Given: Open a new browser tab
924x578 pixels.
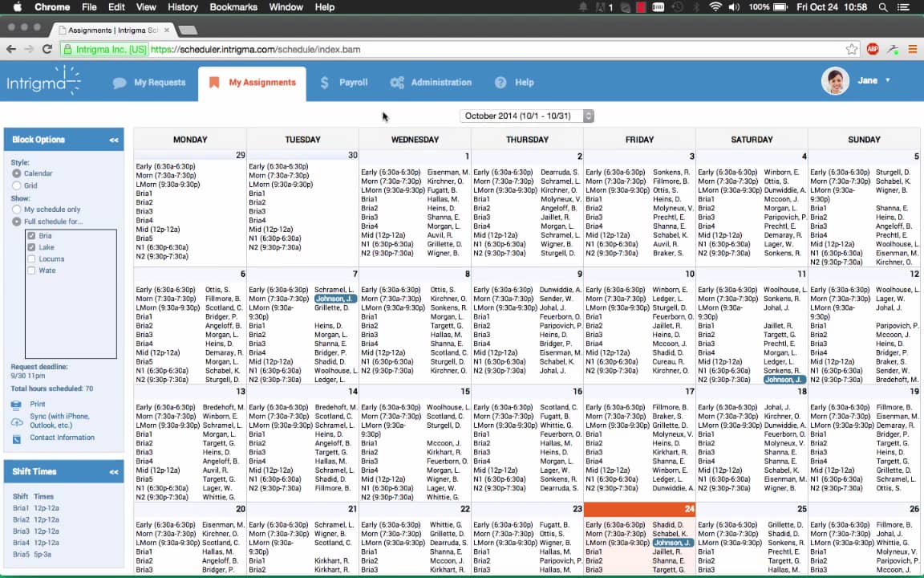Looking at the screenshot, I should (x=187, y=30).
